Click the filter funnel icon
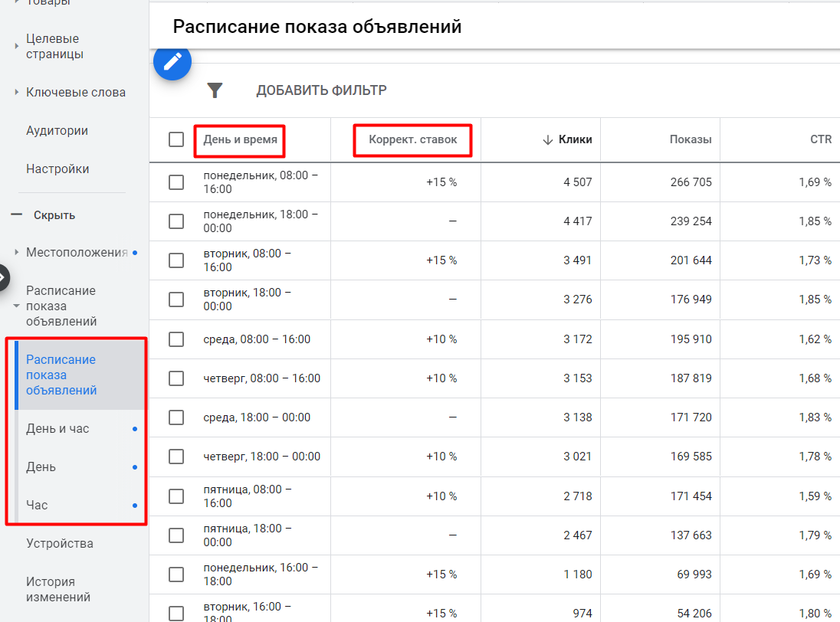This screenshot has width=840, height=622. (215, 90)
